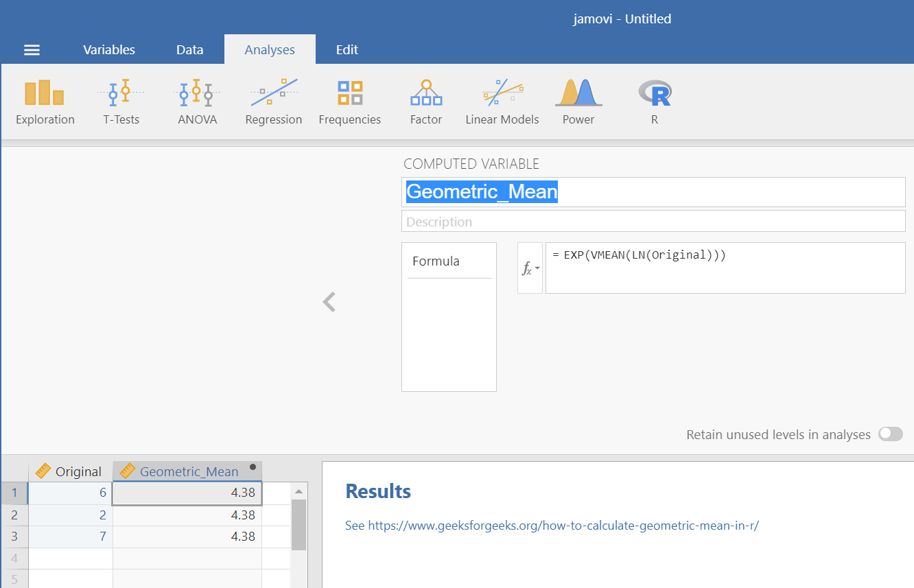Click the data grid vertical scrollbar
This screenshot has height=588, width=914.
(298, 524)
